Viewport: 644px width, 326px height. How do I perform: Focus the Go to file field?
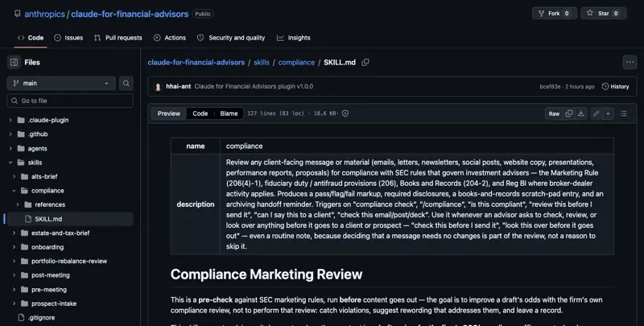click(x=70, y=101)
